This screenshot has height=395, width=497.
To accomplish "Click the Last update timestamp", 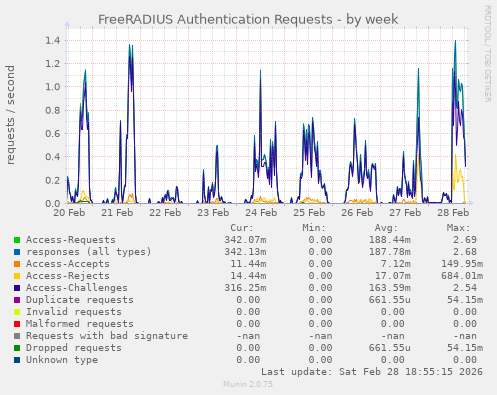I will pos(372,372).
